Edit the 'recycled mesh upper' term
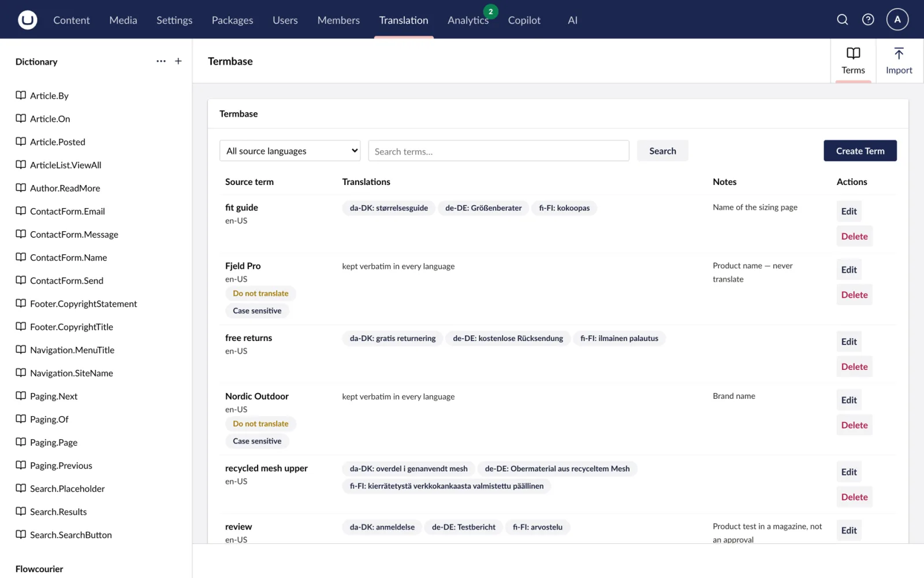Image resolution: width=924 pixels, height=578 pixels. (849, 472)
